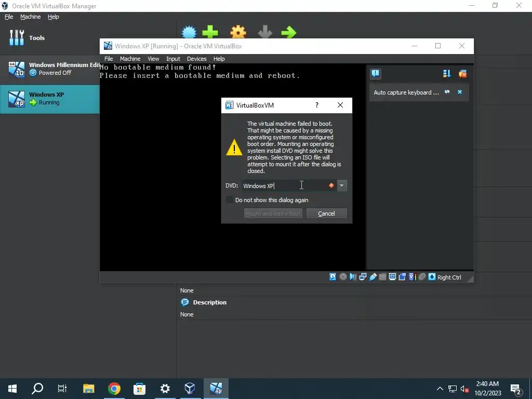Open the Action Center notifications icon
This screenshot has width=532, height=399.
[x=516, y=389]
